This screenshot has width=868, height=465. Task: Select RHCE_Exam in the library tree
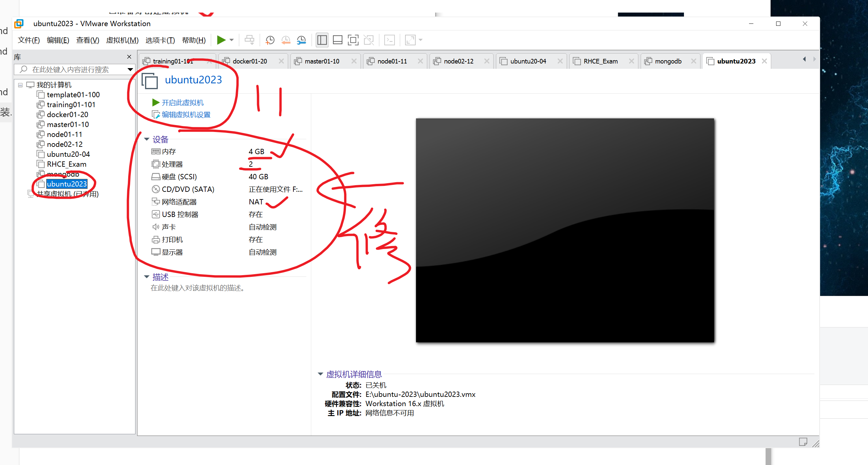pyautogui.click(x=66, y=164)
